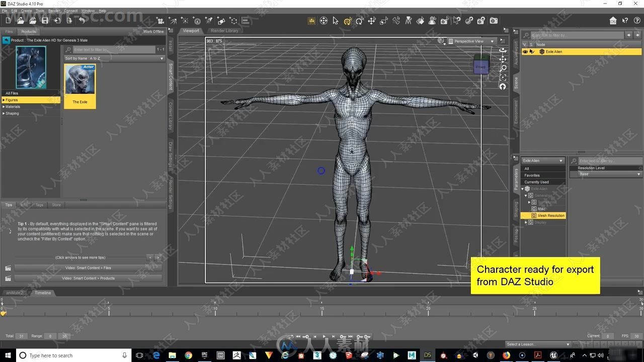The height and width of the screenshot is (362, 644).
Task: Switch to the Files tab
Action: pos(9,32)
